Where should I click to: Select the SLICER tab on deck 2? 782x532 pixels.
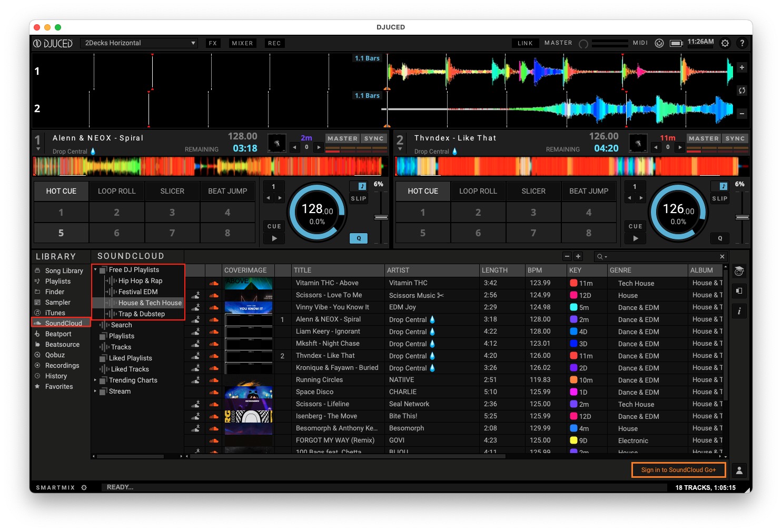[x=533, y=191]
